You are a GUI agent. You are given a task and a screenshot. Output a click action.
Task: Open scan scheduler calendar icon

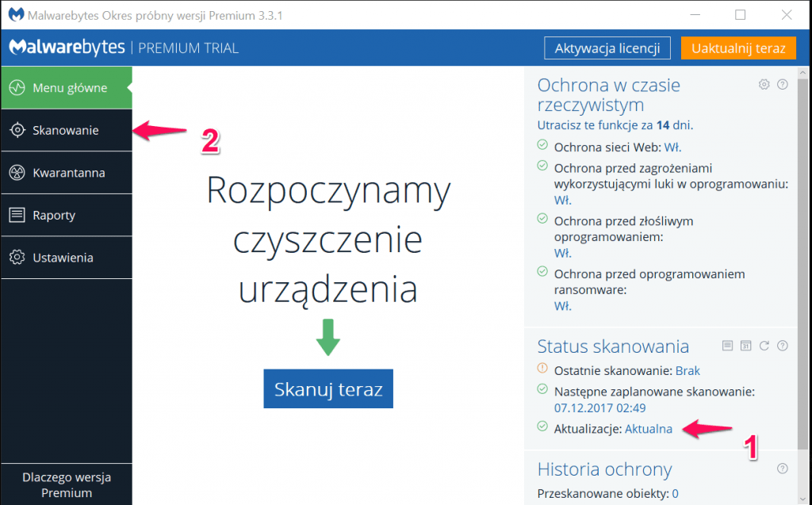pyautogui.click(x=745, y=345)
